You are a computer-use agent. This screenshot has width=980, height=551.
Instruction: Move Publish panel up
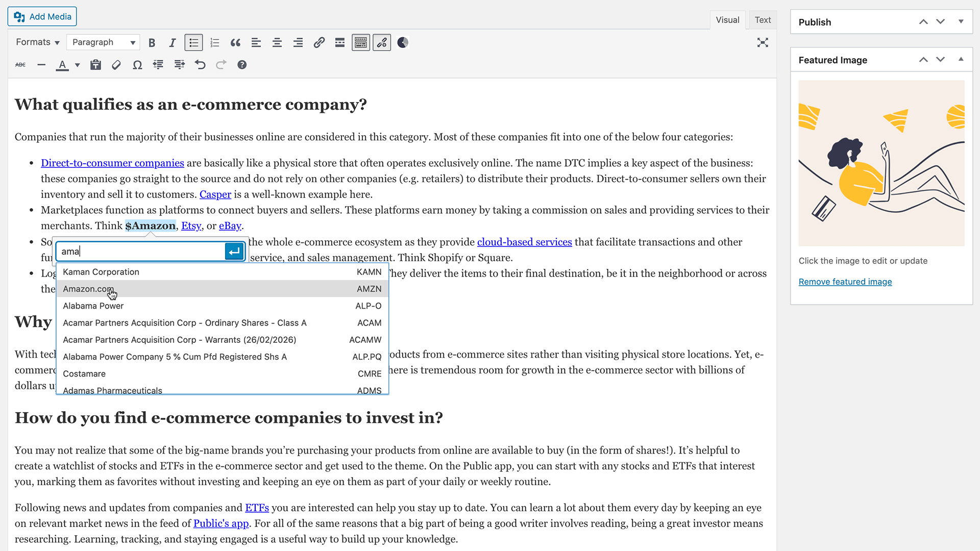[923, 22]
